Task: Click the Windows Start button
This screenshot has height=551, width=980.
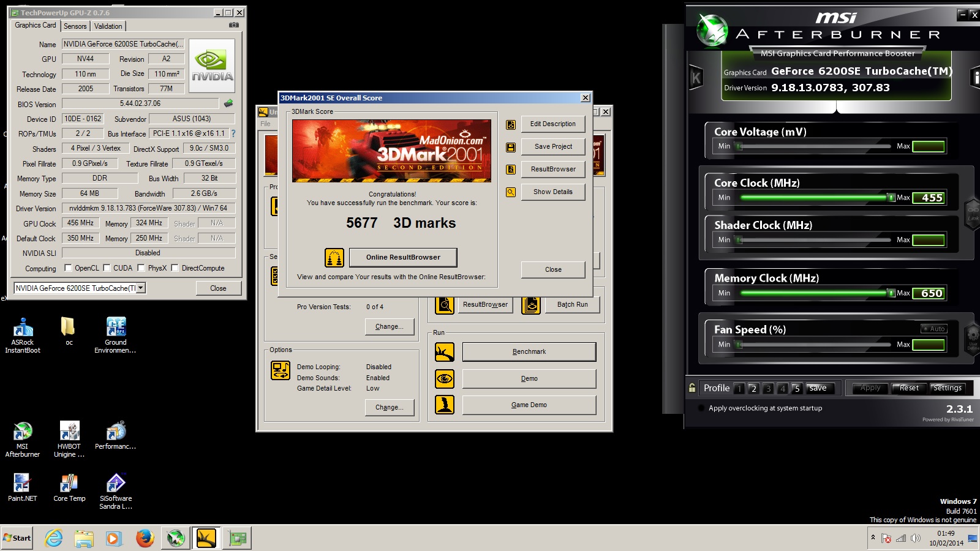Action: click(x=17, y=538)
